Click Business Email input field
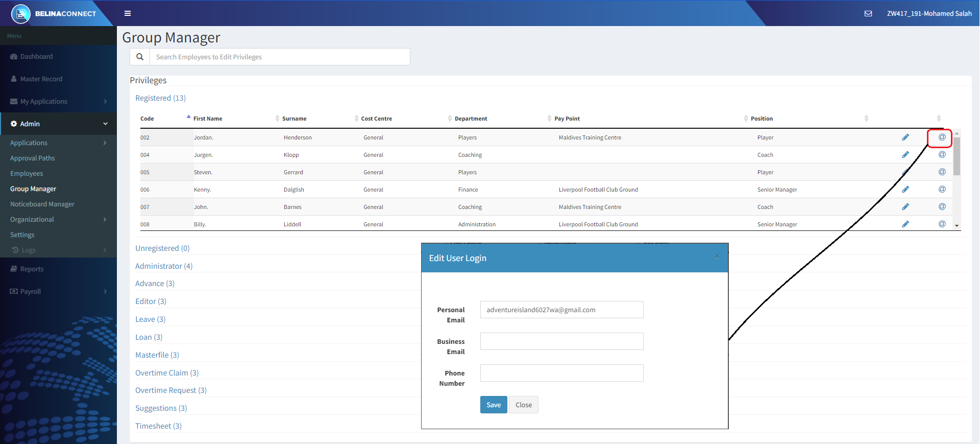The width and height of the screenshot is (980, 444). pos(561,341)
